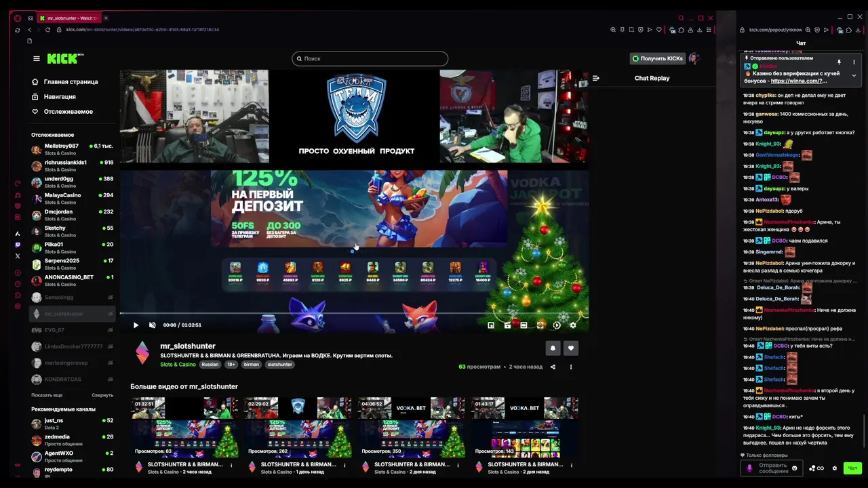
Task: Open playback speed control in player
Action: pyautogui.click(x=557, y=325)
